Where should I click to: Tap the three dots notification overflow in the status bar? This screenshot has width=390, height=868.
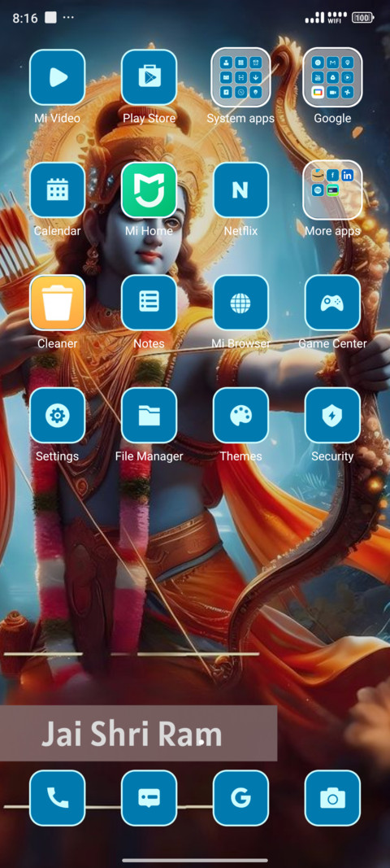[68, 18]
